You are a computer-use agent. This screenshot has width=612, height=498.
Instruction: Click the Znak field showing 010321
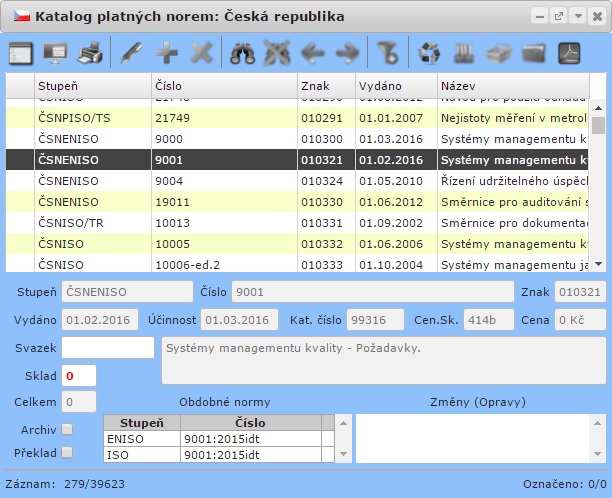pyautogui.click(x=580, y=292)
